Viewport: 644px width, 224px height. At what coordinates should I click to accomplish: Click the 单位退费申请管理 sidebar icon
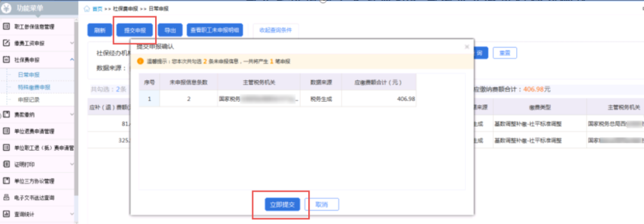pos(6,131)
